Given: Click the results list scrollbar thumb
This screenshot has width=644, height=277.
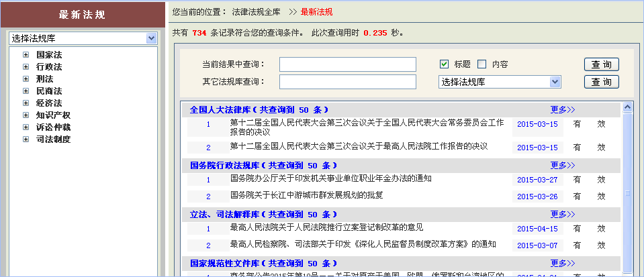Looking at the screenshot, I should click(627, 192).
